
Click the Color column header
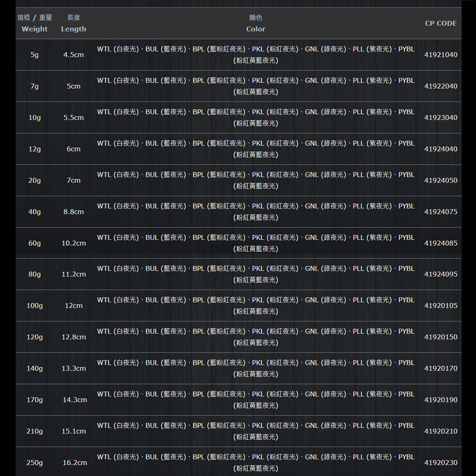[256, 24]
